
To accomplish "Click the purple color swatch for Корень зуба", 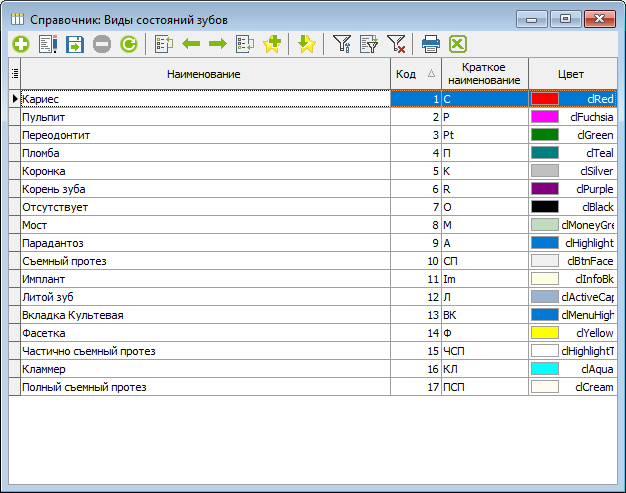I will pyautogui.click(x=545, y=189).
